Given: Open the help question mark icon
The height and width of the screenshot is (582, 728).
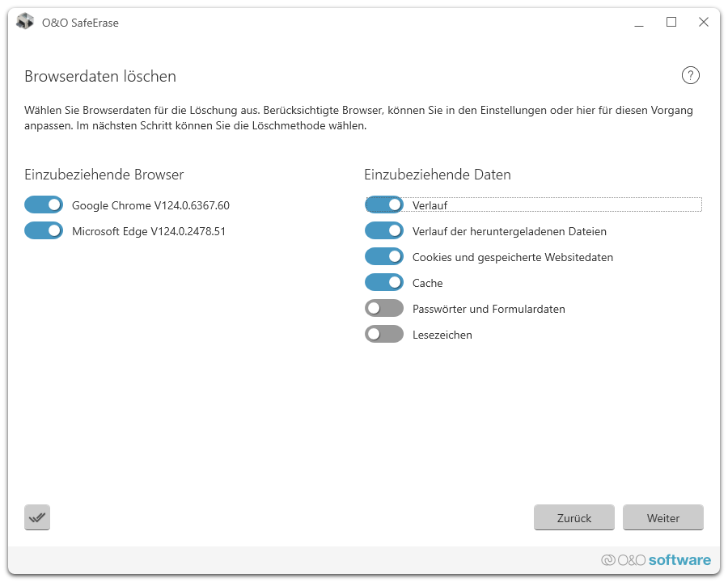Looking at the screenshot, I should point(691,75).
